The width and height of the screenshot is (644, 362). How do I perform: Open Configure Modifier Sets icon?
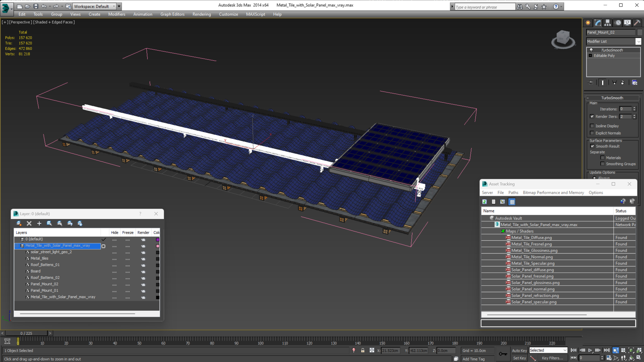635,83
